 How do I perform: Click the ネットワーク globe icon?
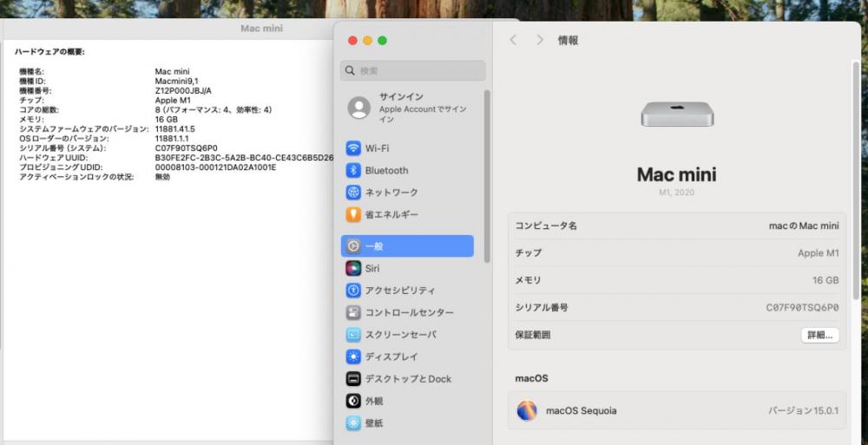[353, 192]
